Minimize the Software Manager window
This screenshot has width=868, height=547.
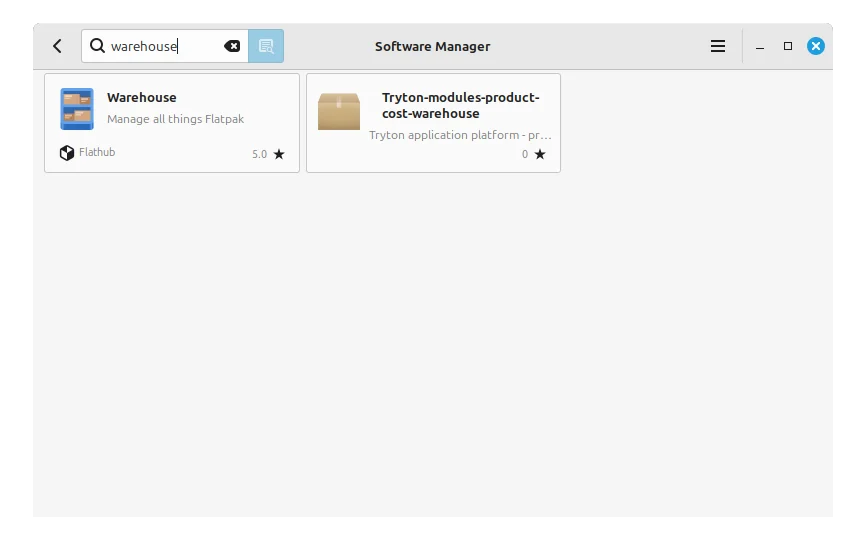[x=760, y=47]
